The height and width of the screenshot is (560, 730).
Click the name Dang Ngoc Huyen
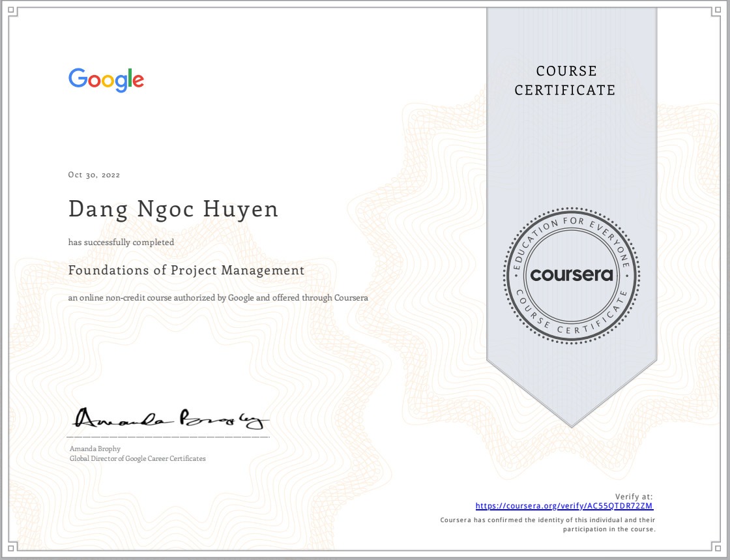(x=173, y=209)
